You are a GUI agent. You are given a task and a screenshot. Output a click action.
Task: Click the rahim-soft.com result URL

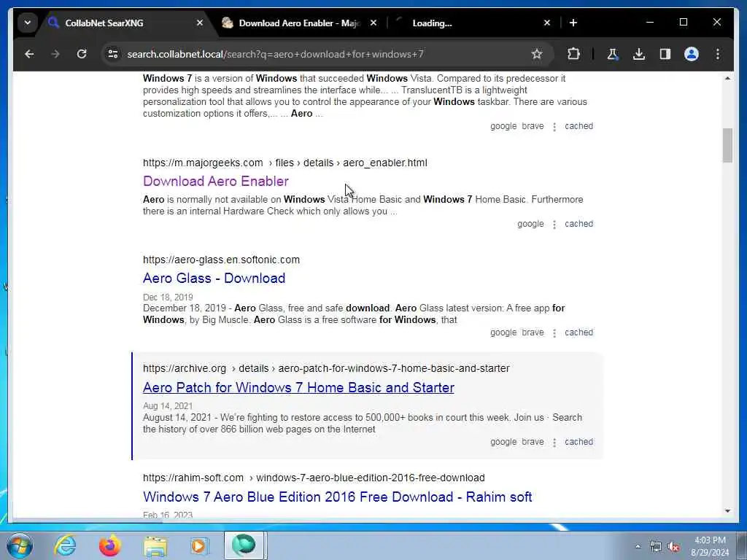tap(314, 478)
